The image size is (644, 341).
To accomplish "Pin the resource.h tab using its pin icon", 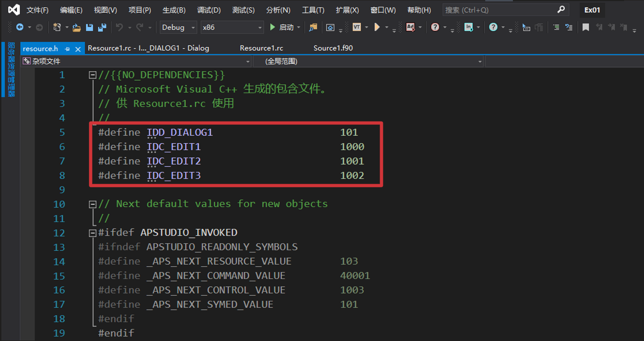I will (67, 48).
